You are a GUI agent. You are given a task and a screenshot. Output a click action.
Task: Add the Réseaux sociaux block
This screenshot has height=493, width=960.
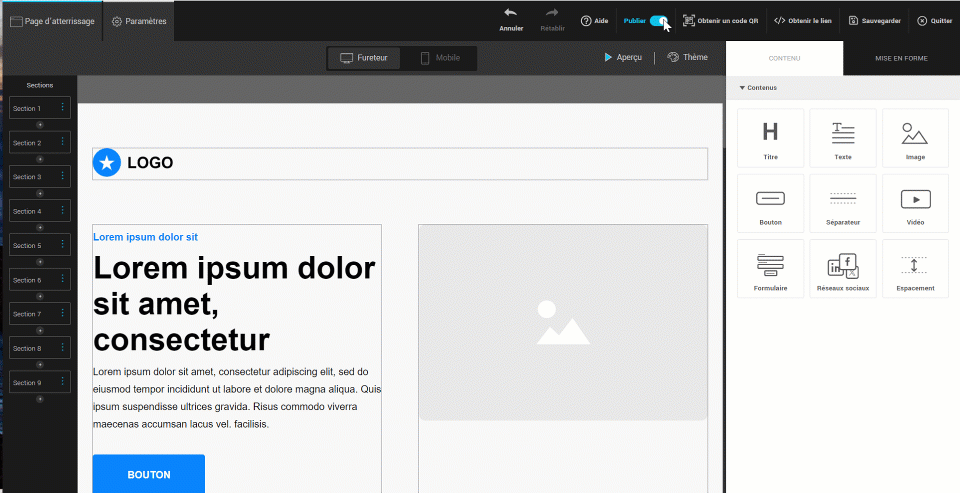842,269
